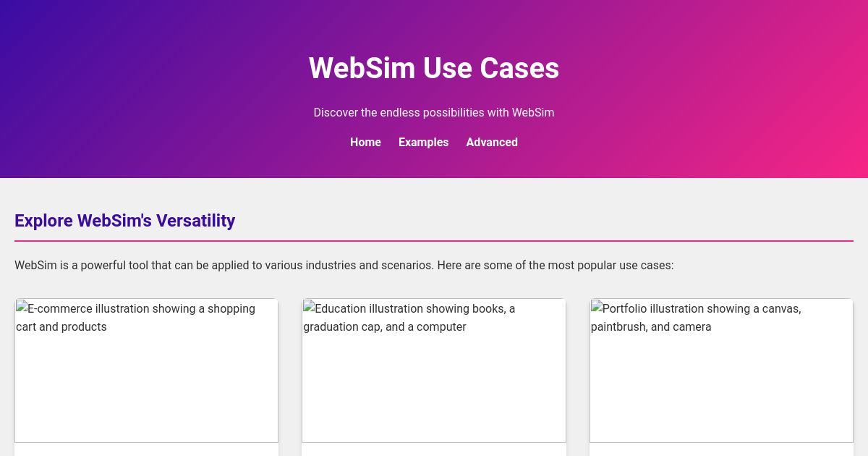
Task: Click the 'Discover the endless possibilities' tagline
Action: coord(434,113)
